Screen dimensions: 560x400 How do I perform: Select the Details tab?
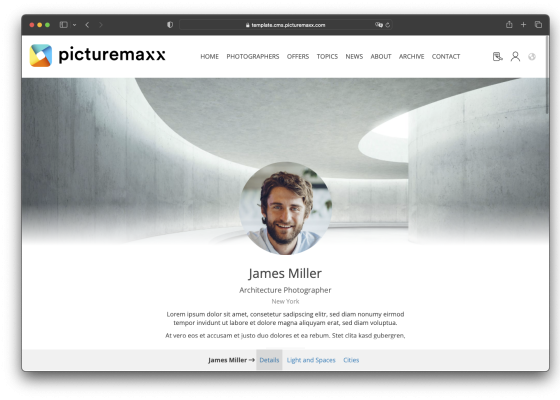[269, 360]
